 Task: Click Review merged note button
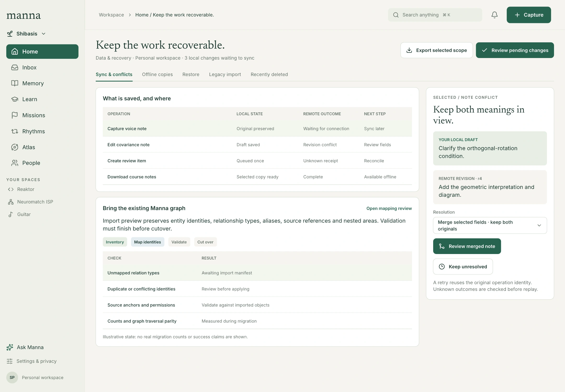click(x=467, y=246)
